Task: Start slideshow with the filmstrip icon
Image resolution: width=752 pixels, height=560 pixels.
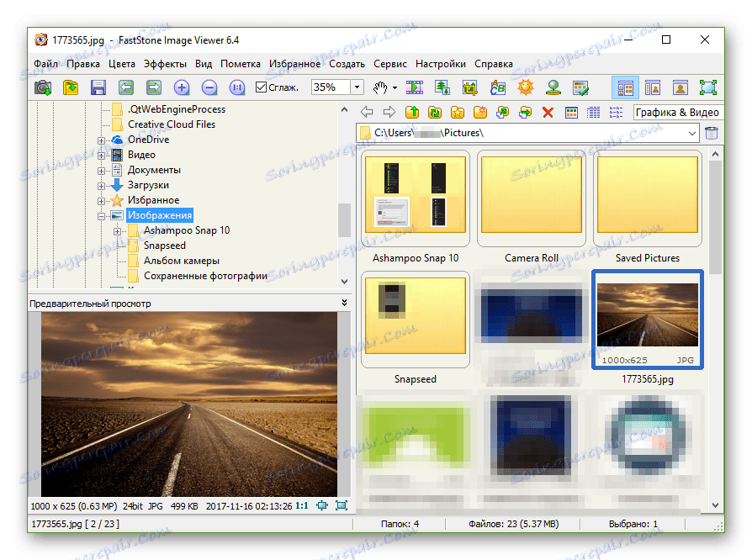Action: 414,87
